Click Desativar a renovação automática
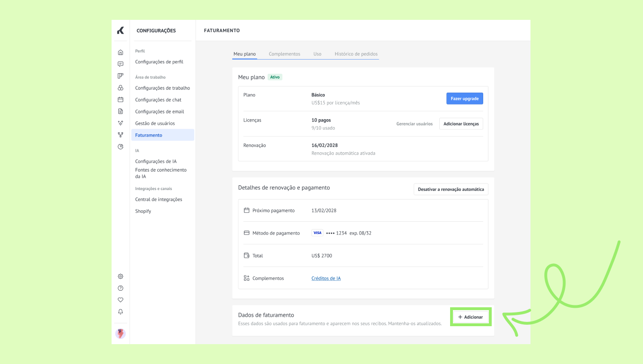The height and width of the screenshot is (364, 643). click(x=451, y=189)
